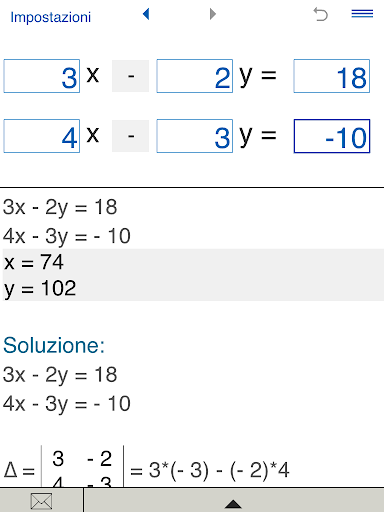Select the constant field containing -10
Viewport: 384px width, 512px height.
coord(332,136)
